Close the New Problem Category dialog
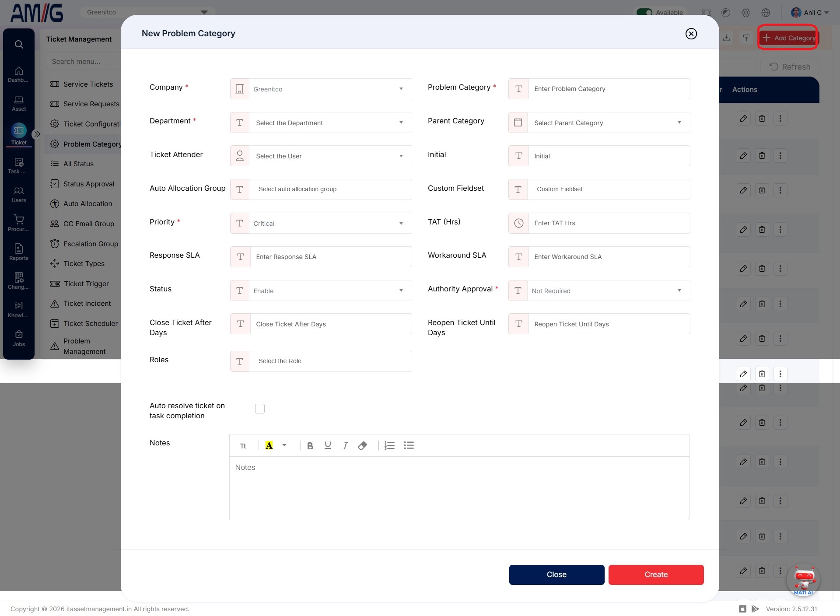The height and width of the screenshot is (616, 840). [691, 34]
